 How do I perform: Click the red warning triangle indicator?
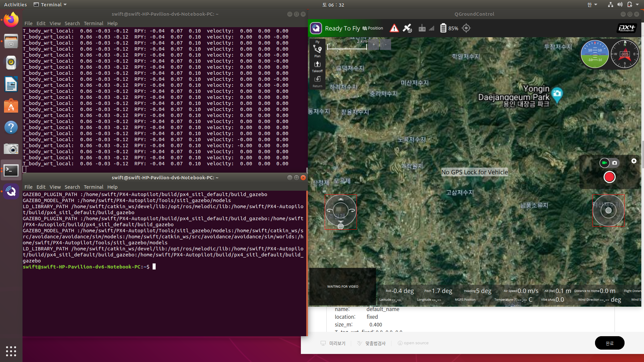pos(394,28)
